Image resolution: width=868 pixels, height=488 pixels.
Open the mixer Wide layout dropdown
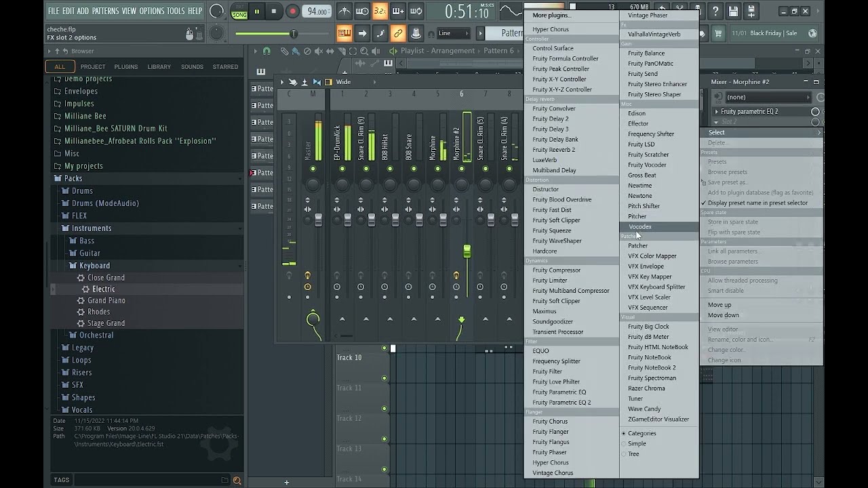344,82
